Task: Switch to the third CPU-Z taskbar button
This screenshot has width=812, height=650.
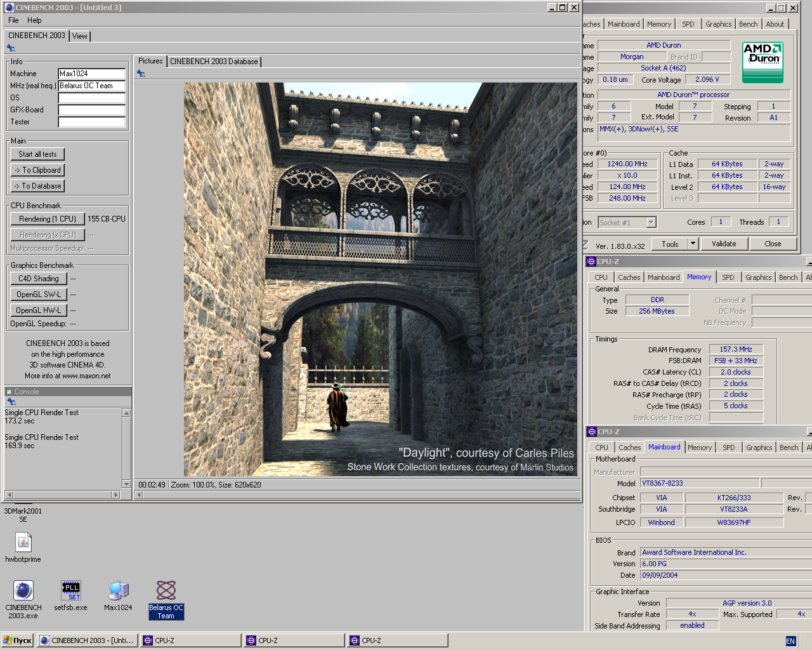Action: point(398,640)
